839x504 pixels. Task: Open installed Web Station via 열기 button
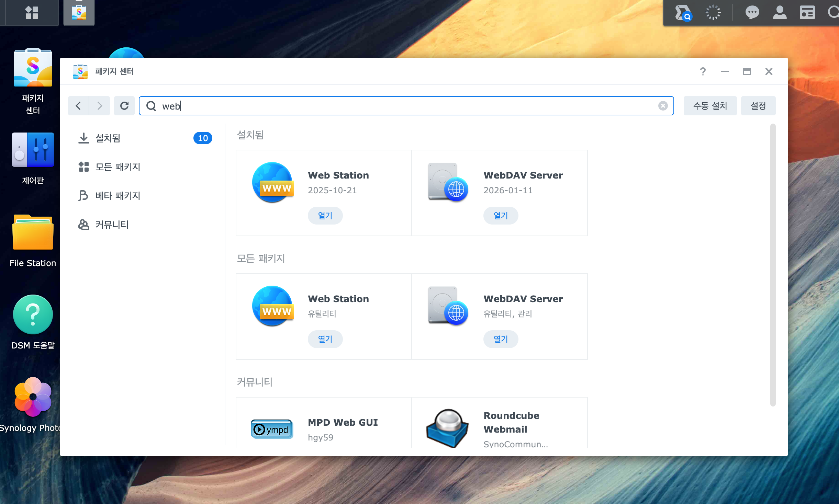pyautogui.click(x=325, y=216)
